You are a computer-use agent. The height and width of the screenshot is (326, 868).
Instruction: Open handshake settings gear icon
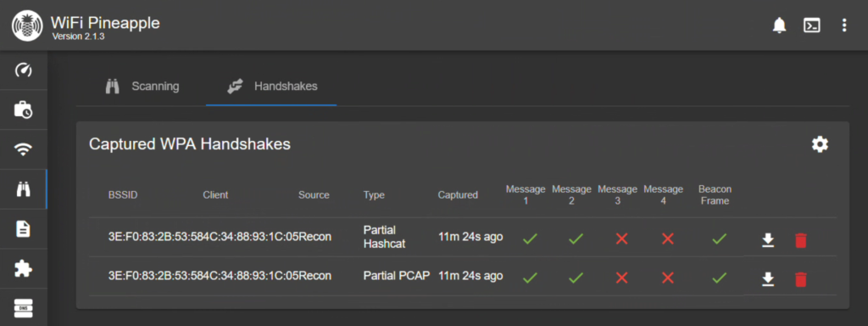click(820, 144)
